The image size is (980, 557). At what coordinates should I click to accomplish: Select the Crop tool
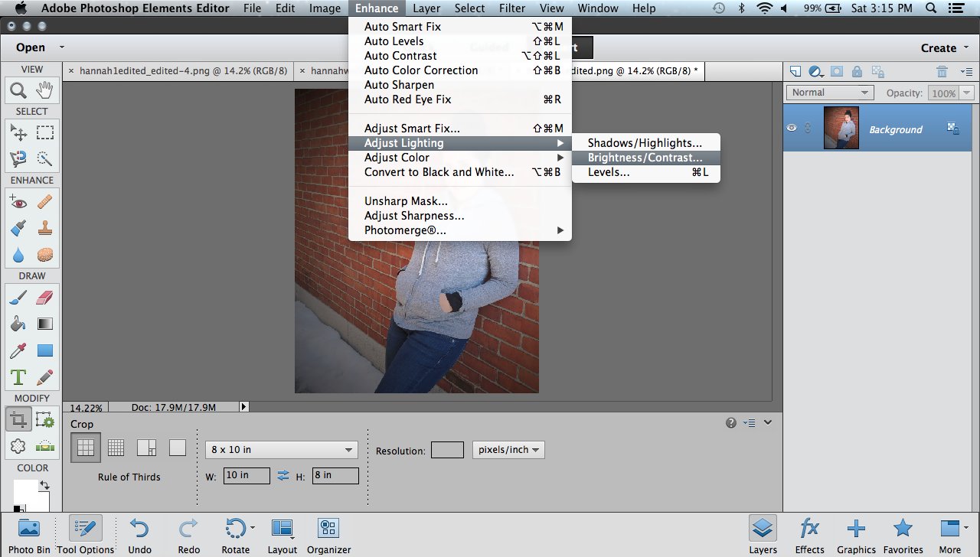(x=18, y=419)
